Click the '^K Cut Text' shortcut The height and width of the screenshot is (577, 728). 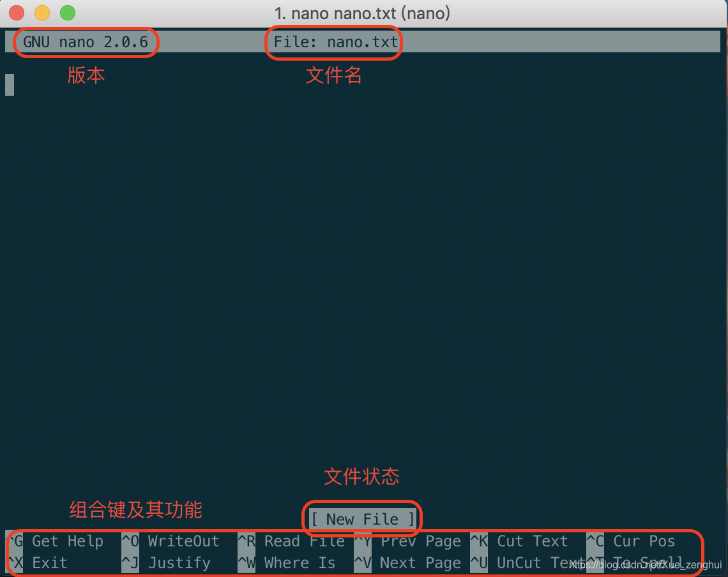[x=519, y=541]
